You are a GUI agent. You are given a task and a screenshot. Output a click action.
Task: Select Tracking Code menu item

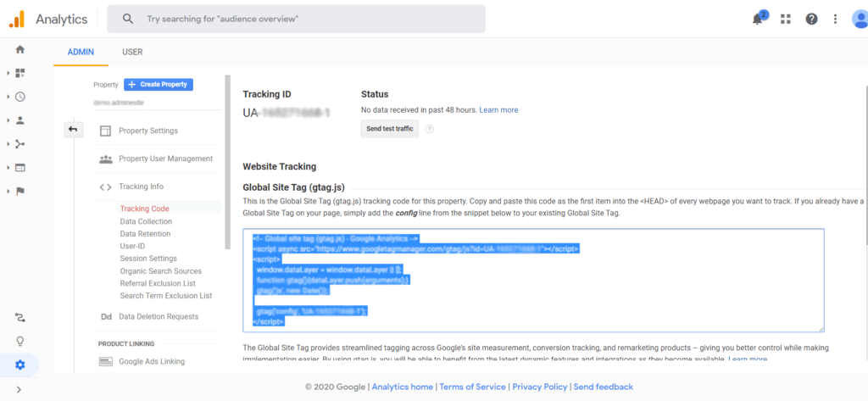[x=144, y=209]
